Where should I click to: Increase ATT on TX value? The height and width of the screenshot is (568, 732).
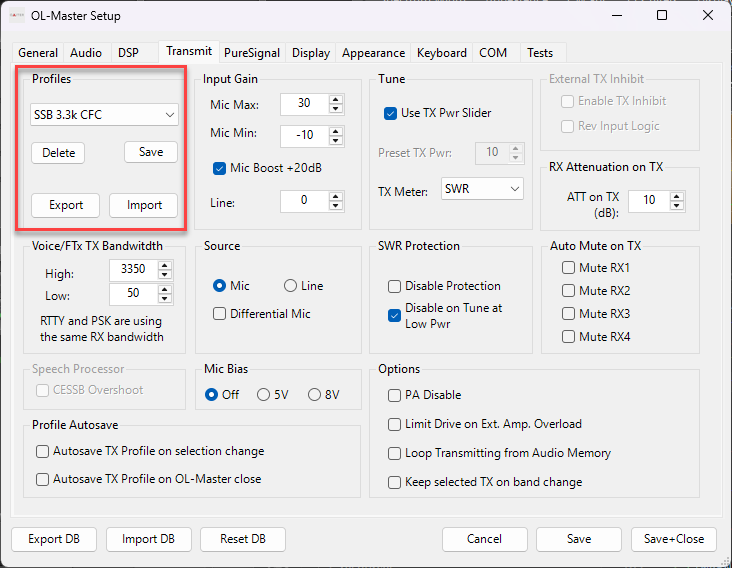pos(677,196)
